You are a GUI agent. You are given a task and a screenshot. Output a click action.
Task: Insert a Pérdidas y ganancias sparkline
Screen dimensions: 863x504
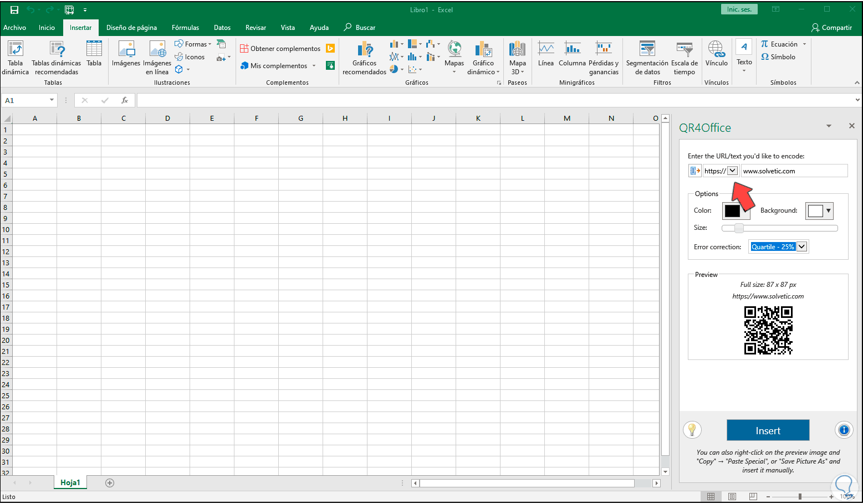[x=604, y=58]
